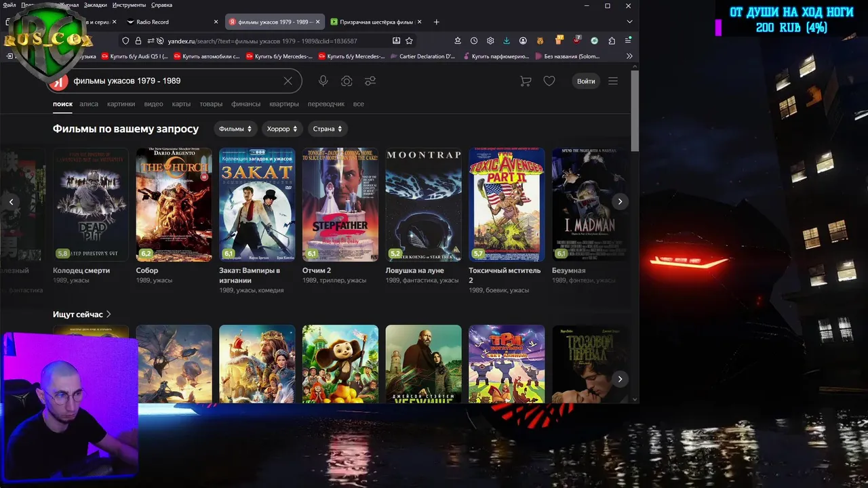
Task: Open the Инструменты menu
Action: click(x=129, y=5)
